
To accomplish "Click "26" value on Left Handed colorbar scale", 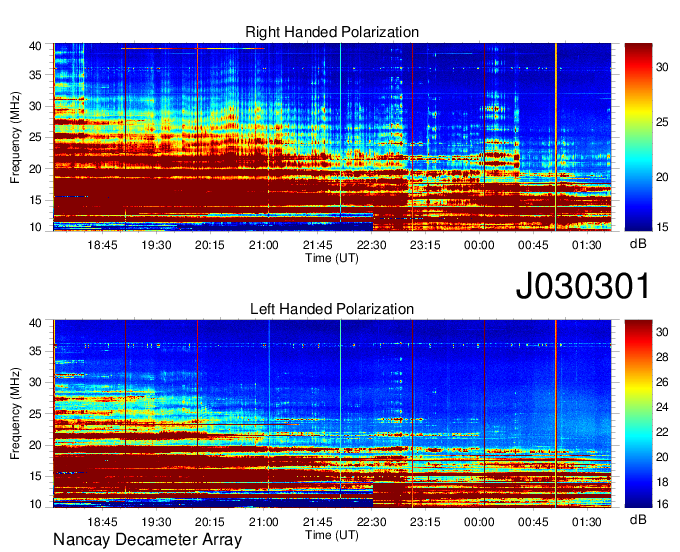I will coord(662,382).
